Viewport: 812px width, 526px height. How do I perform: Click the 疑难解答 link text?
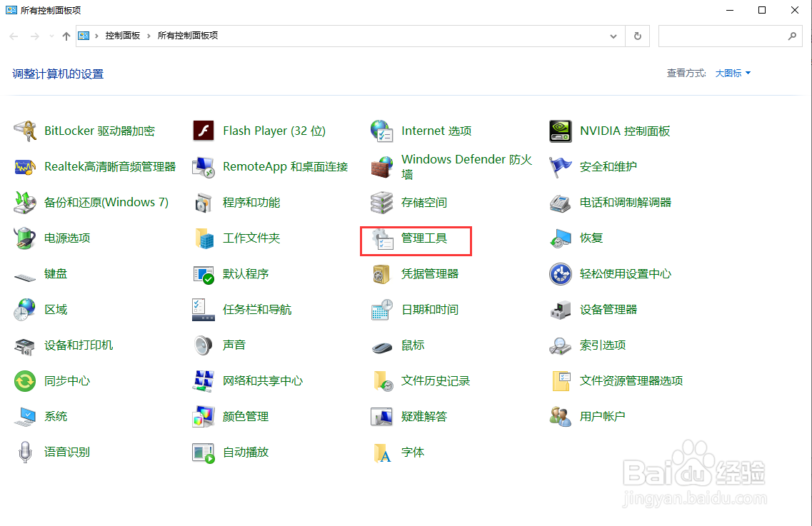pos(424,417)
